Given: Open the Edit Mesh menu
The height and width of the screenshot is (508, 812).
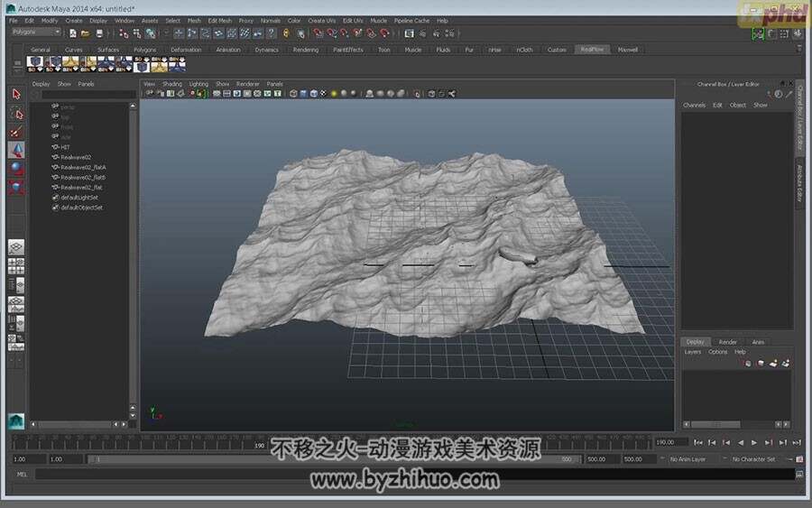Looking at the screenshot, I should click(219, 21).
